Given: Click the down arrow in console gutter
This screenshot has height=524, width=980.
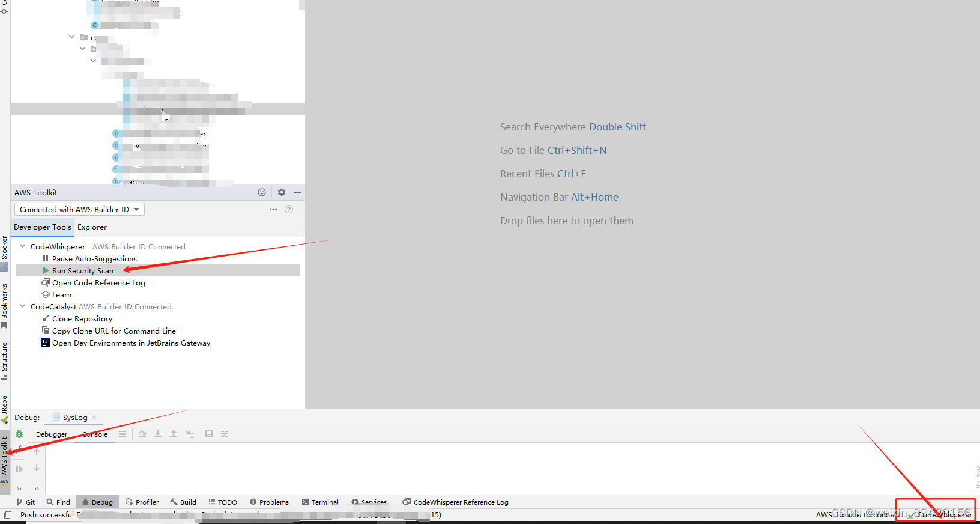Looking at the screenshot, I should [x=37, y=468].
